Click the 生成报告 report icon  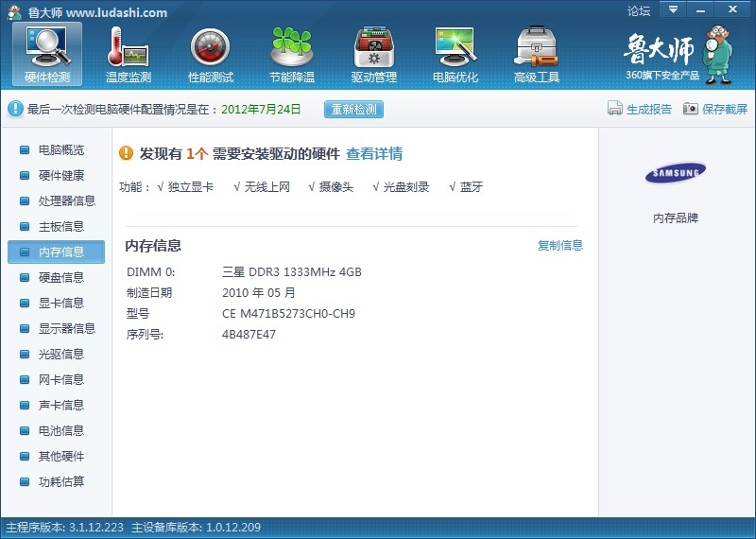click(x=615, y=109)
